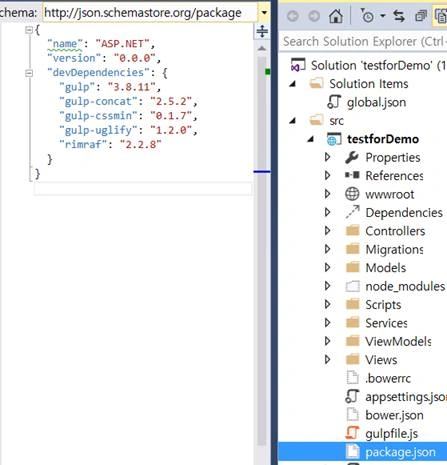Click the Forward navigation arrow in Solution Explorer
447x465 pixels.
pyautogui.click(x=314, y=16)
